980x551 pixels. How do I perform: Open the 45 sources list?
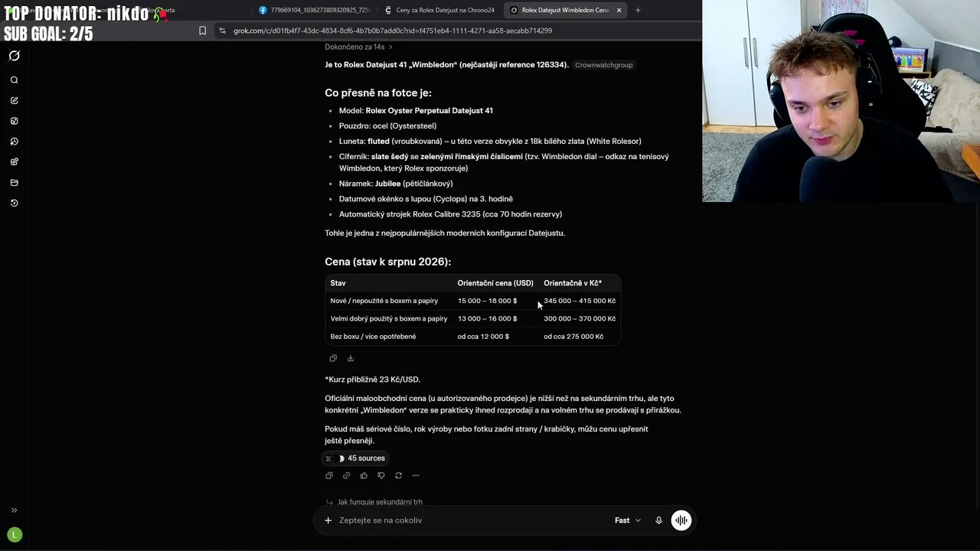356,458
